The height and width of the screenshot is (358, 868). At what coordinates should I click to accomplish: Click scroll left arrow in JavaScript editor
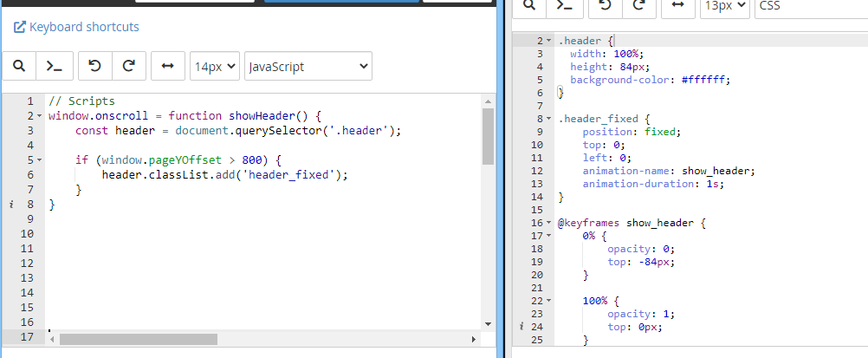click(x=52, y=339)
